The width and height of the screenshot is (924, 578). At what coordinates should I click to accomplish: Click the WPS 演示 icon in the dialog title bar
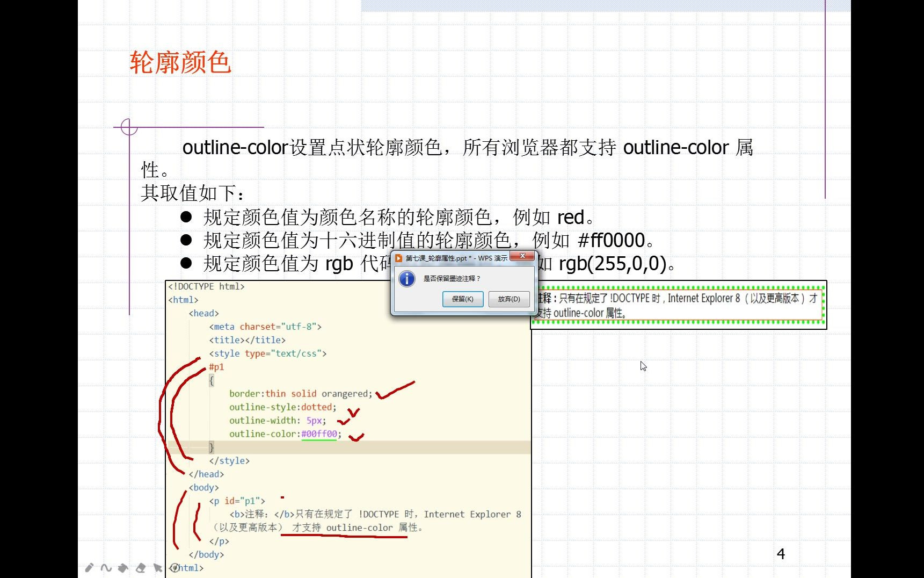pyautogui.click(x=399, y=258)
